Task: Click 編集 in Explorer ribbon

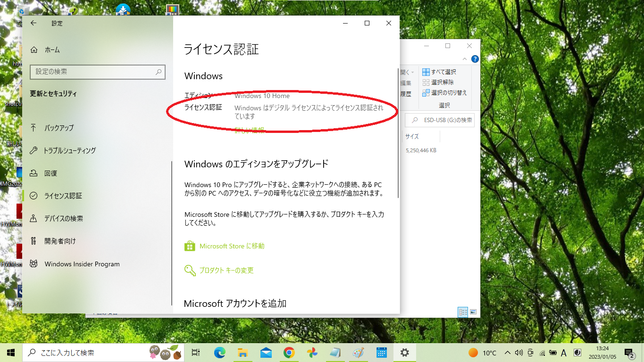Action: click(x=406, y=83)
